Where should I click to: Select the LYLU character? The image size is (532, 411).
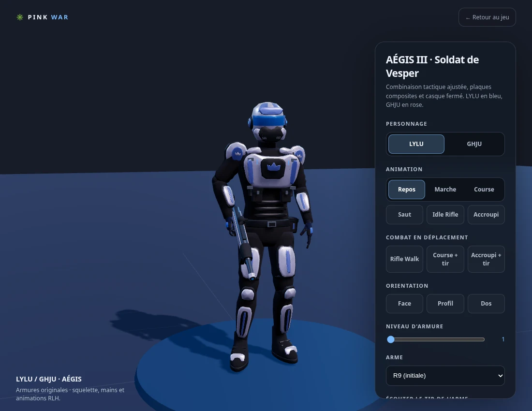point(416,144)
